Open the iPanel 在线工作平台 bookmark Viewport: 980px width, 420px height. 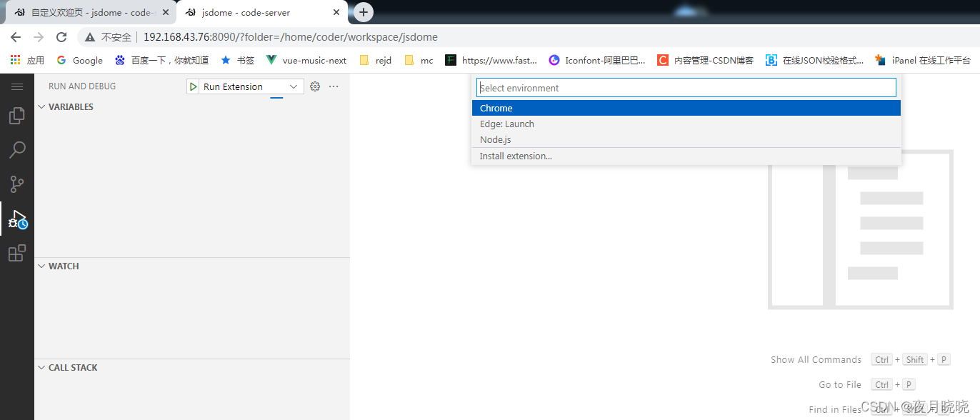pos(923,60)
